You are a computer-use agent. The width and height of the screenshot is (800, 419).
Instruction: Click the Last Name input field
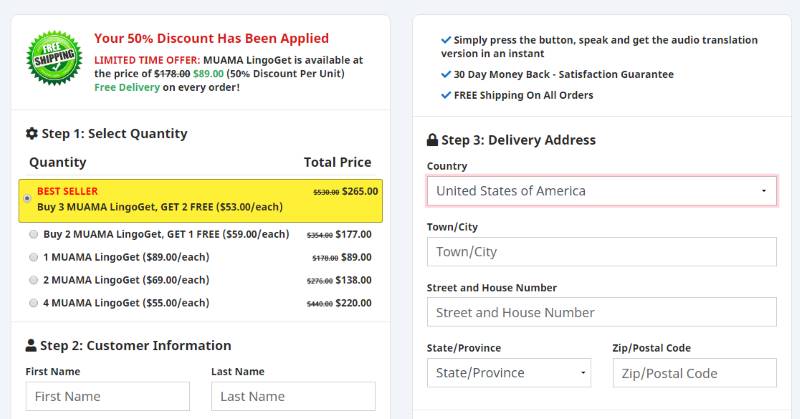point(293,396)
